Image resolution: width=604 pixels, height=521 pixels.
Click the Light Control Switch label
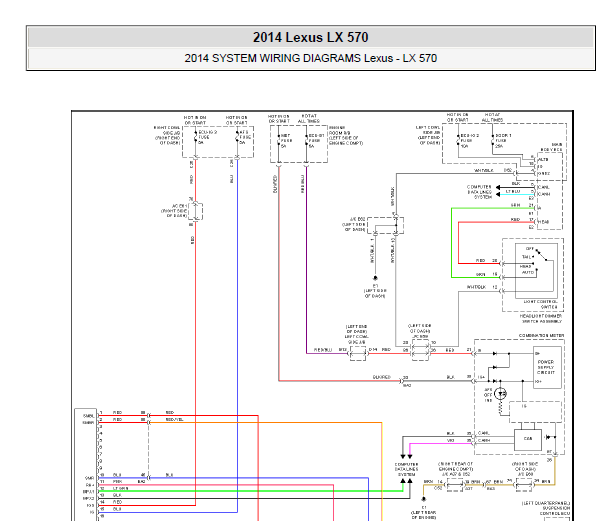click(540, 304)
